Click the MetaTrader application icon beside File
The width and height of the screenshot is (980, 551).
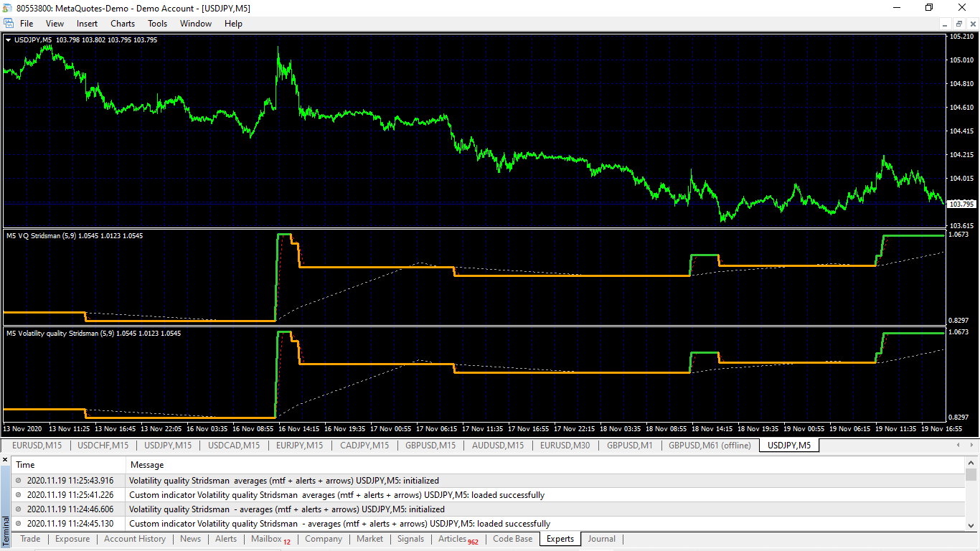pyautogui.click(x=8, y=24)
